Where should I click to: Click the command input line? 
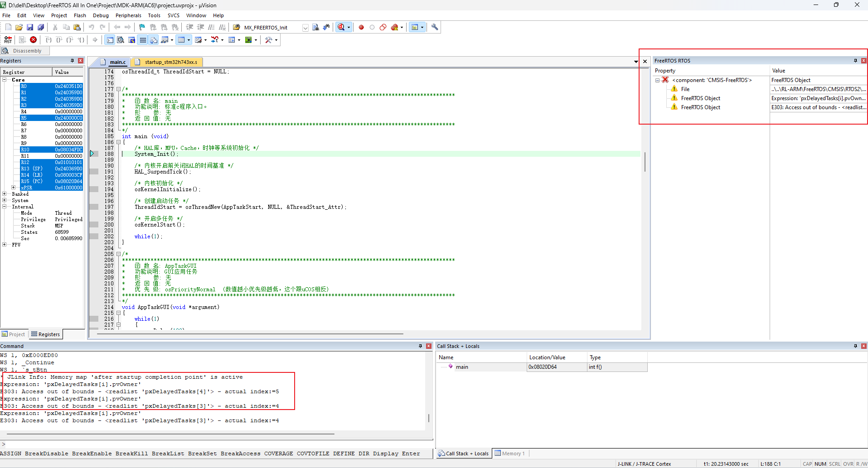pos(217,444)
